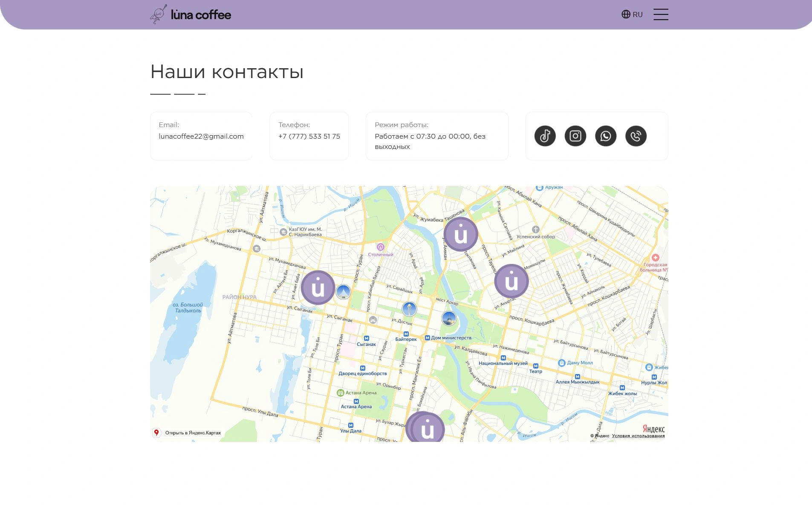Click email lunacoffee22@gmail.com
Viewport: 812px width, 508px height.
coord(201,136)
